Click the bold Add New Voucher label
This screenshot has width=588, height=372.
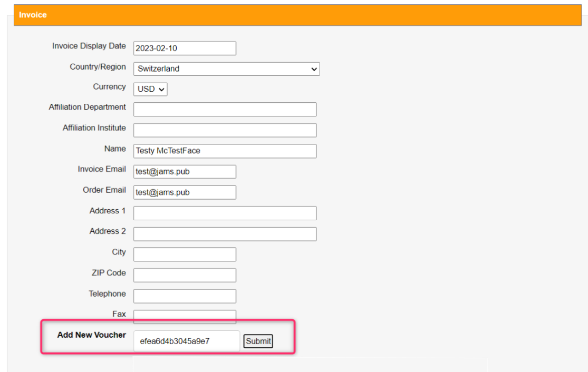(92, 335)
